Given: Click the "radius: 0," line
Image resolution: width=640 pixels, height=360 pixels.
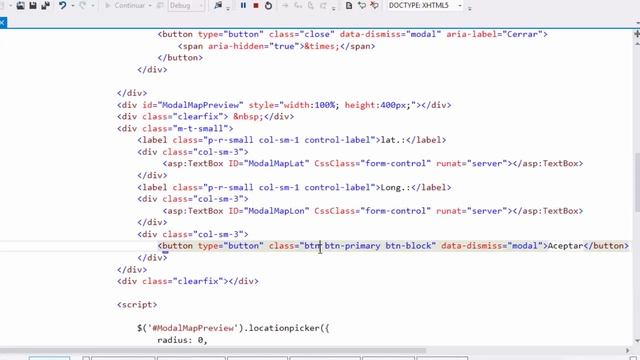Looking at the screenshot, I should (182, 340).
